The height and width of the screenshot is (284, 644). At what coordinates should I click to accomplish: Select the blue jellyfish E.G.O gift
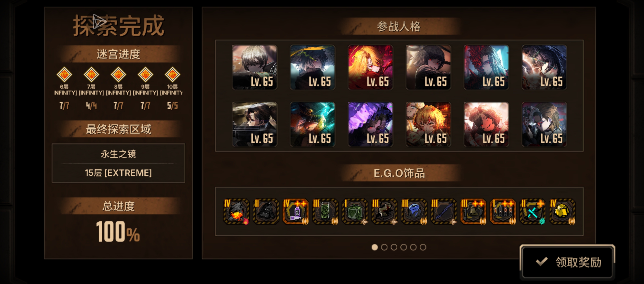click(x=414, y=212)
